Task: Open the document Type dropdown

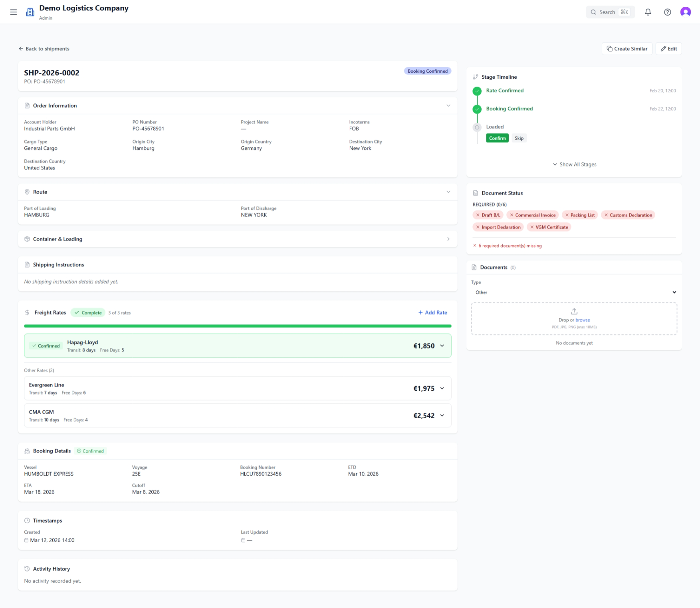Action: tap(574, 292)
